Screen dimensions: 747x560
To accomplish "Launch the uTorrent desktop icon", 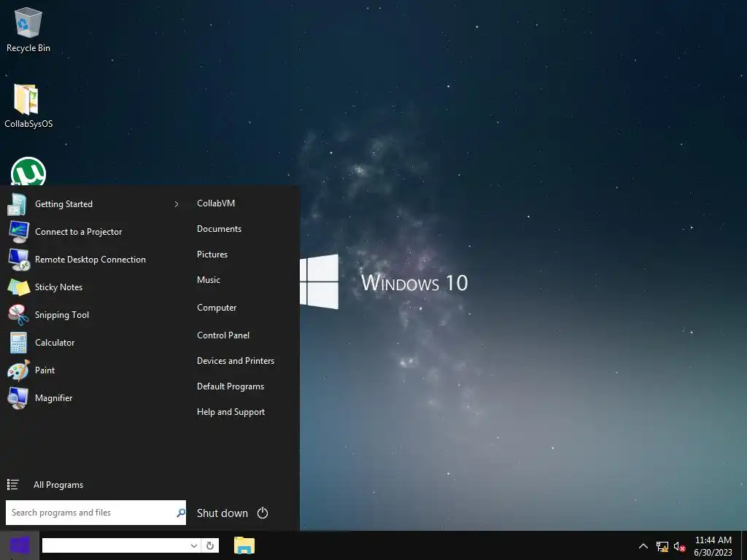I will 28,171.
